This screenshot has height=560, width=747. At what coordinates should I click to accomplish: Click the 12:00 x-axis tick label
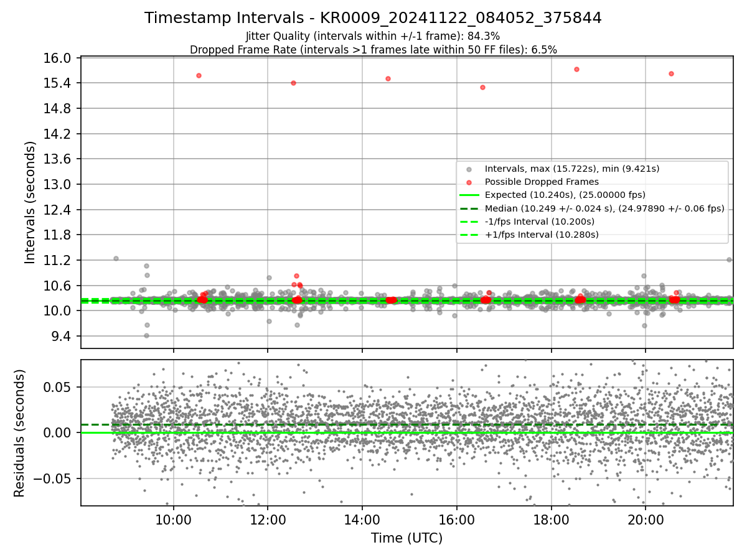pyautogui.click(x=268, y=520)
